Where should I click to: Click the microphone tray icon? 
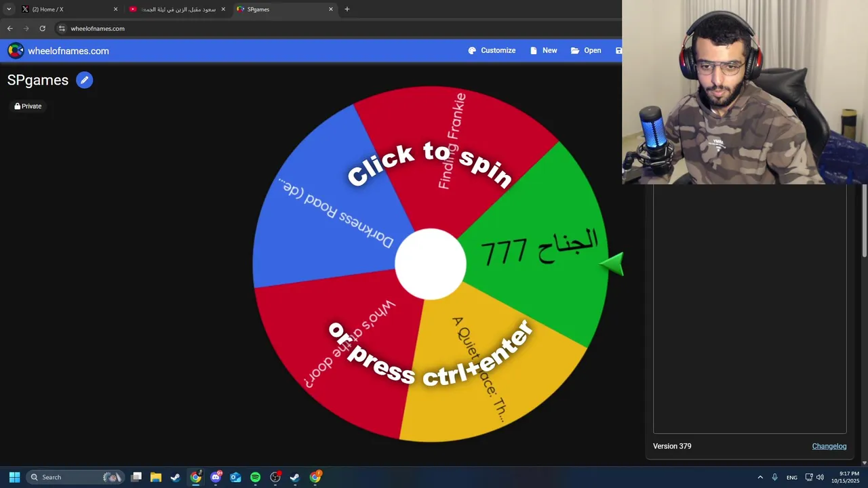(774, 477)
